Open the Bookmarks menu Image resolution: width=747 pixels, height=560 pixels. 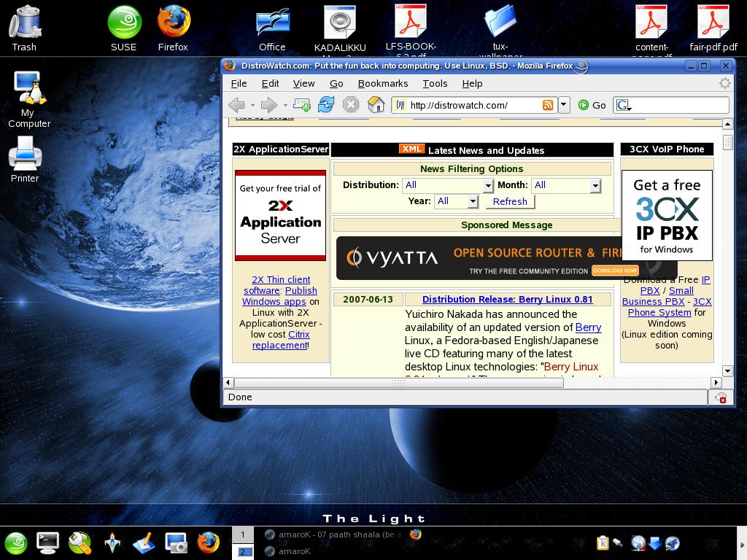382,83
